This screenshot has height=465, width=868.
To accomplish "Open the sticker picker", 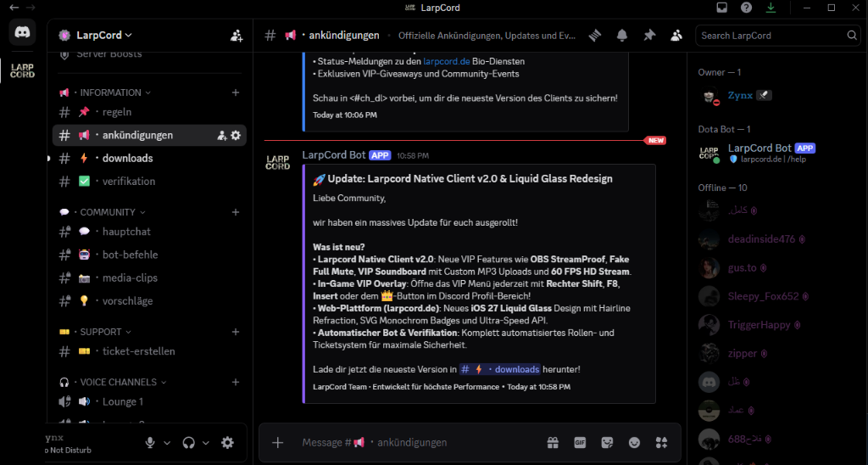I will click(x=607, y=442).
